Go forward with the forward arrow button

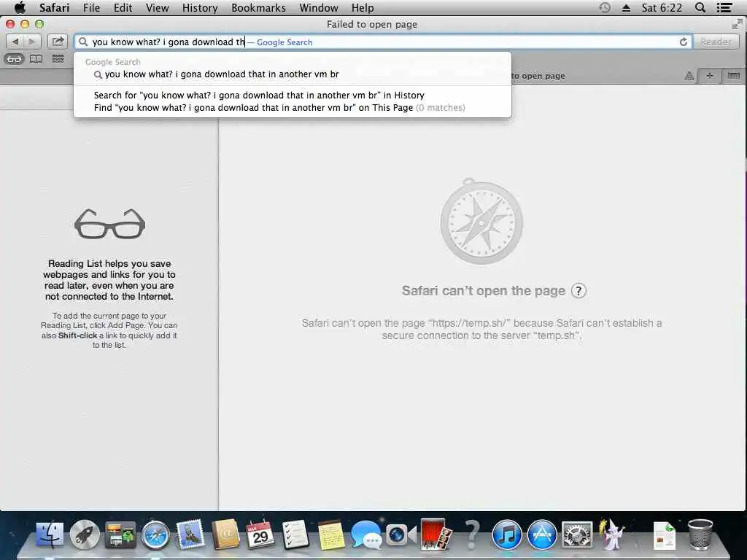click(32, 42)
